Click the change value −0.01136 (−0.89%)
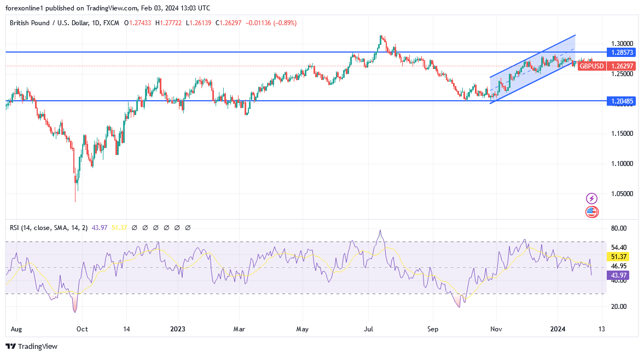The height and width of the screenshot is (356, 644). pos(271,23)
